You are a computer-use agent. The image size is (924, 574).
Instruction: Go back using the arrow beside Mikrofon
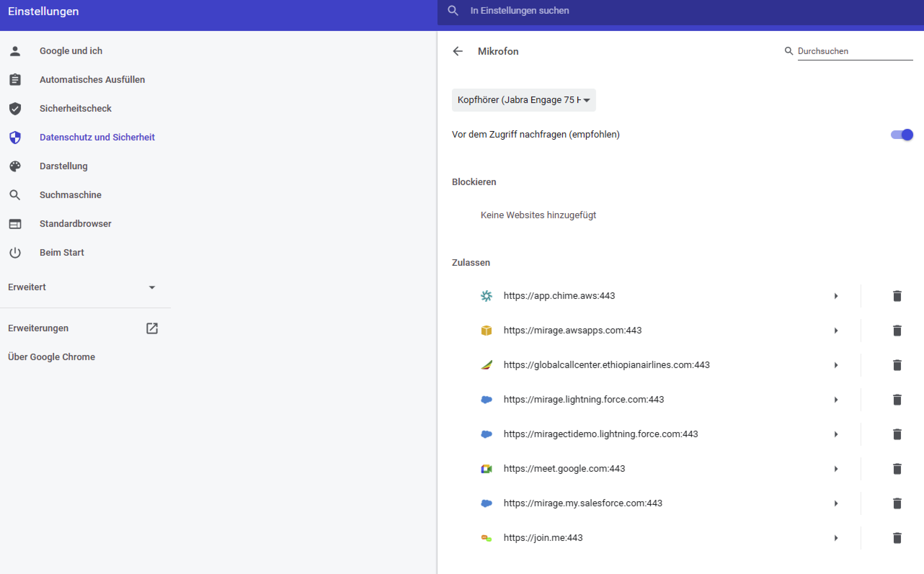tap(458, 51)
